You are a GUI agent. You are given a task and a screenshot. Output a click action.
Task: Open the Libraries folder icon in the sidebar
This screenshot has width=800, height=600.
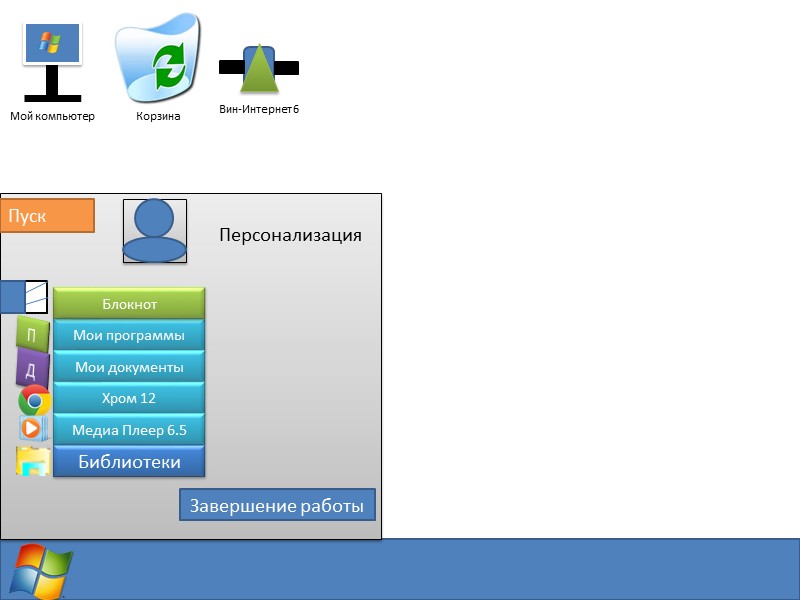pos(33,457)
